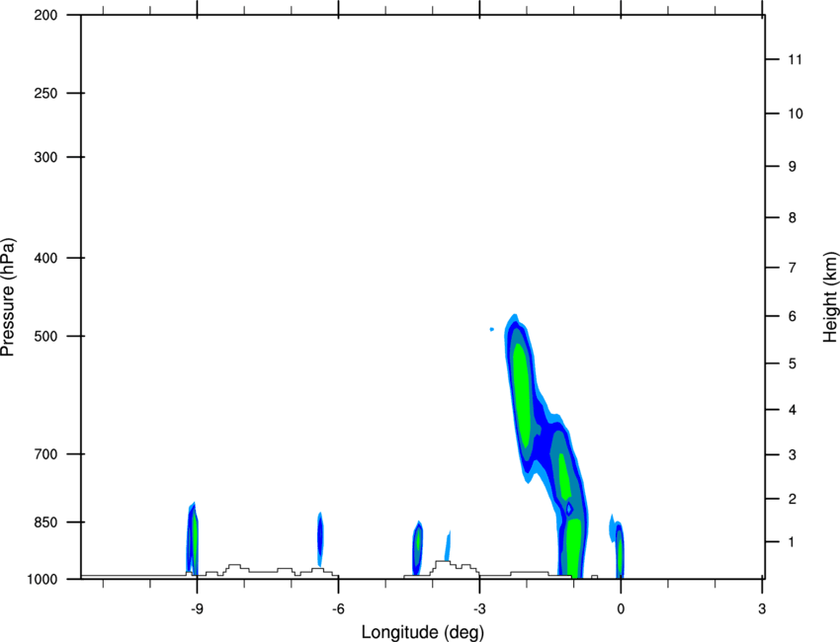Image resolution: width=840 pixels, height=642 pixels.
Task: Pick the 11 km height label
Action: pos(796,59)
